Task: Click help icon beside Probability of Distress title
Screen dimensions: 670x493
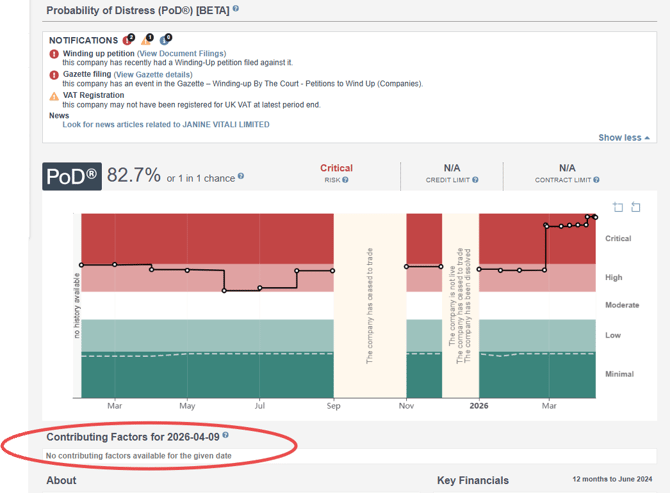Action: point(237,10)
